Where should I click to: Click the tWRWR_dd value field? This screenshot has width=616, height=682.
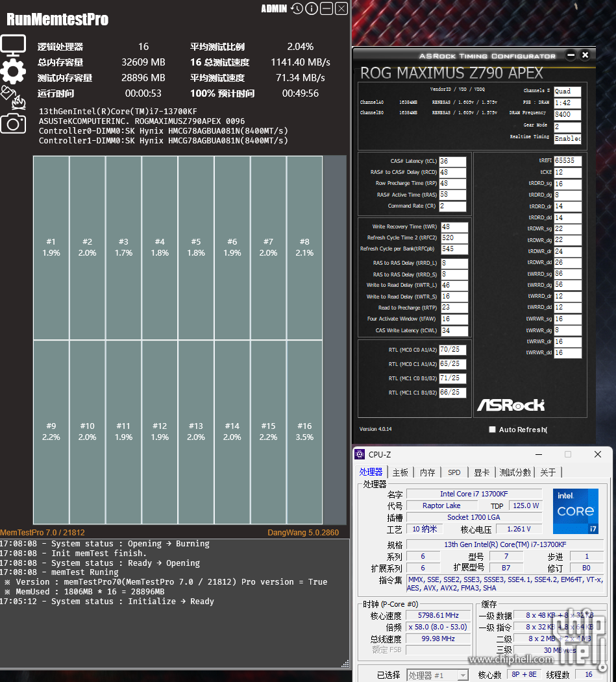click(x=568, y=353)
